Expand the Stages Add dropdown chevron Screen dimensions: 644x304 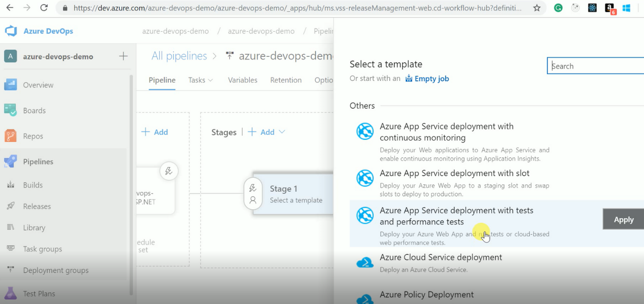pos(282,132)
